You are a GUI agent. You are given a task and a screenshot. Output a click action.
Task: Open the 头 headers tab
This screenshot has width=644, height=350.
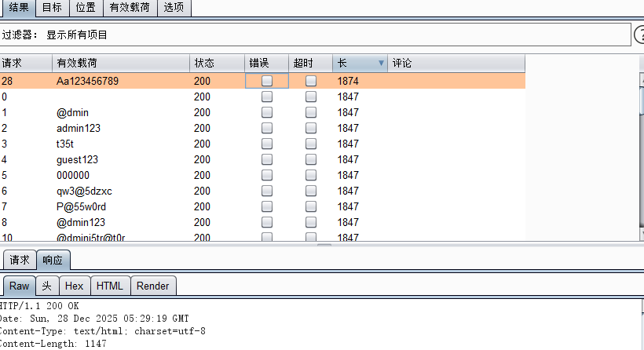(46, 286)
